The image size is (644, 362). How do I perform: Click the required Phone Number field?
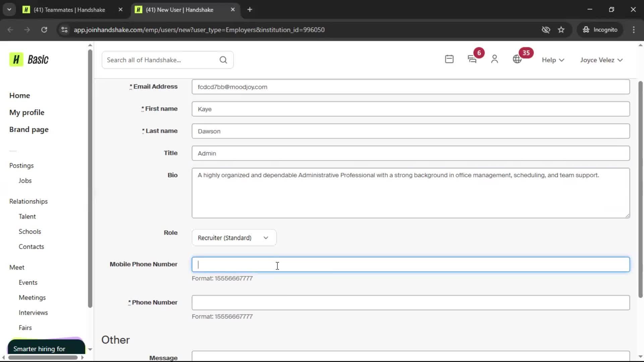coord(411,303)
